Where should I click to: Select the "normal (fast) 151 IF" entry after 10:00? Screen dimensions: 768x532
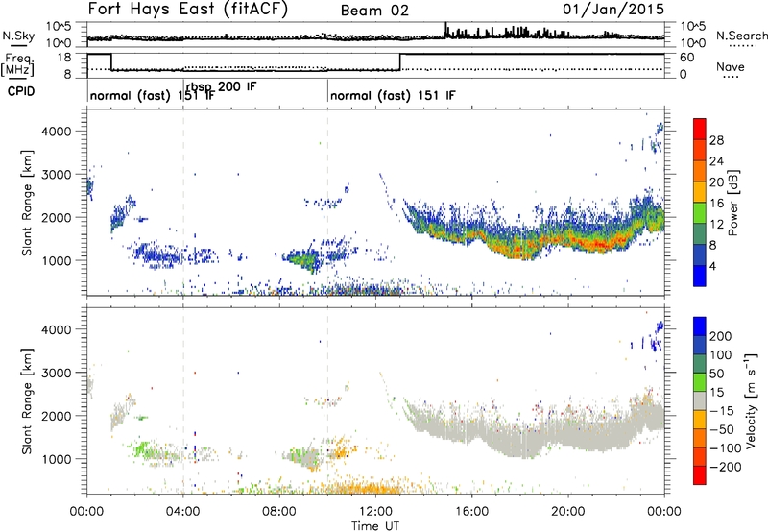pyautogui.click(x=393, y=95)
